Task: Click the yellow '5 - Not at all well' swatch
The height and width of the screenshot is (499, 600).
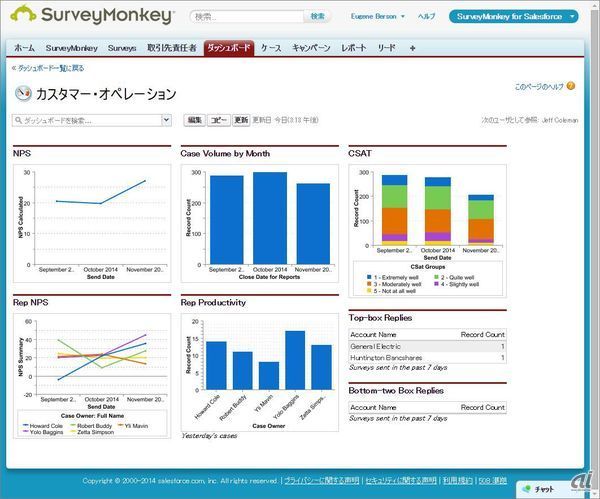Action: point(369,291)
